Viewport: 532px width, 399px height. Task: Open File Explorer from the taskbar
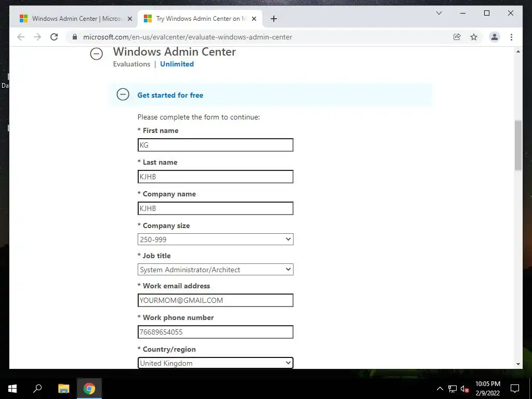point(63,389)
